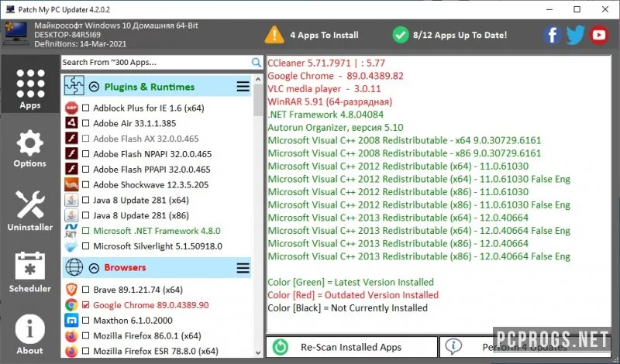Viewport: 620px width, 364px height.
Task: Click the Adobe Shockwave icon
Action: pos(71,184)
